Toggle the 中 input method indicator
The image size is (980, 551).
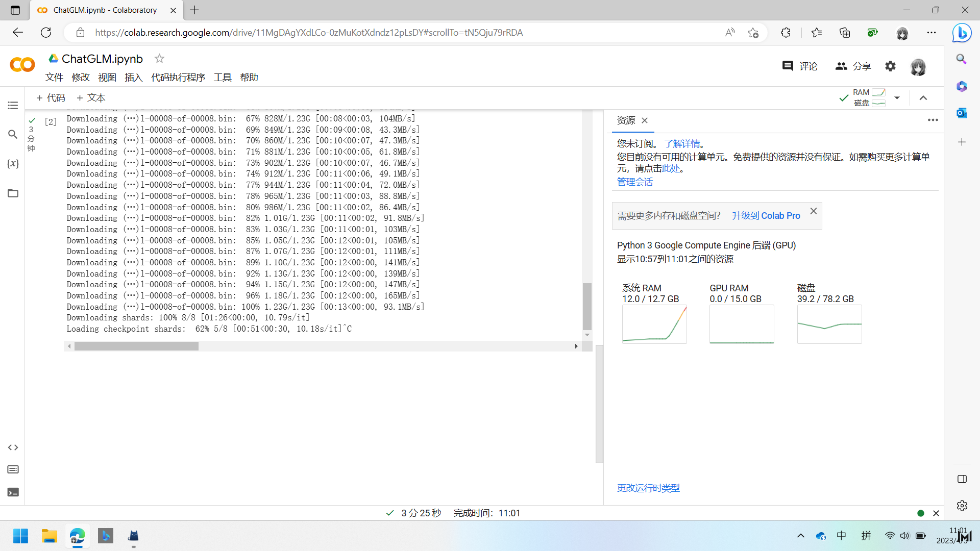[841, 536]
